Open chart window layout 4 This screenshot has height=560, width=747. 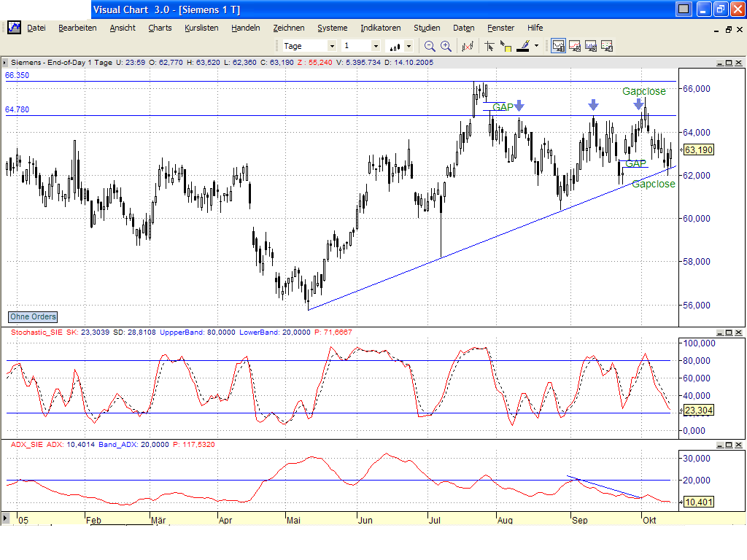tap(606, 45)
